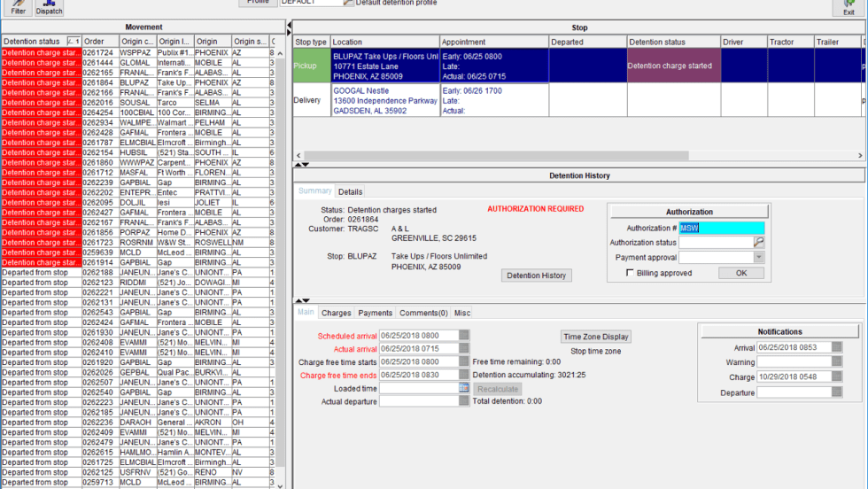The height and width of the screenshot is (489, 868).
Task: Click the Filter toolbar icon
Action: coord(18,8)
